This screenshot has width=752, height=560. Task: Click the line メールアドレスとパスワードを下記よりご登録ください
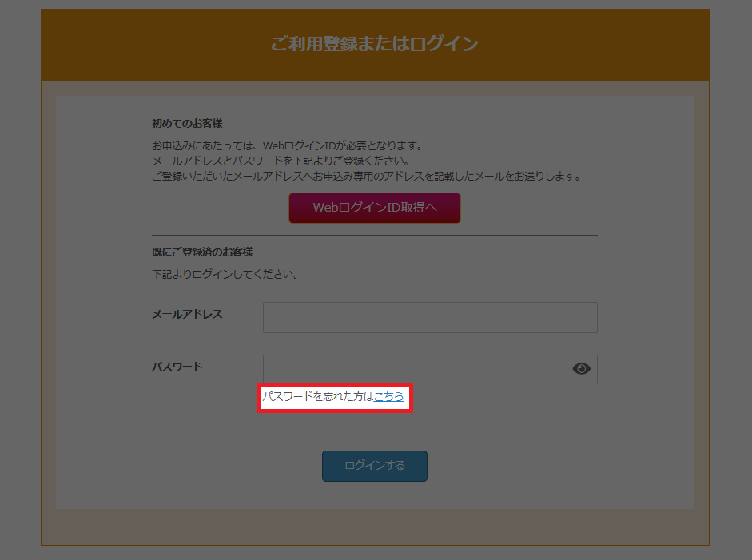click(280, 161)
